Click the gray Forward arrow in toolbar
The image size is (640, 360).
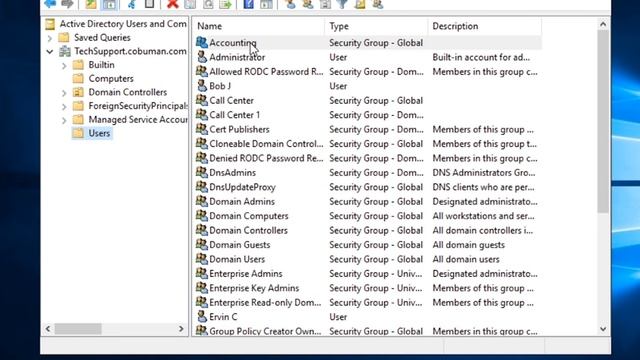tap(67, 4)
